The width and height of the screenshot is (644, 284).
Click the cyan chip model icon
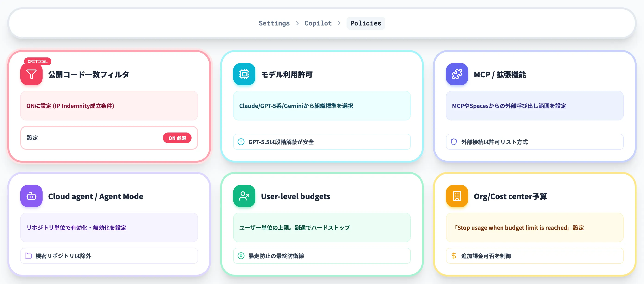tap(244, 74)
